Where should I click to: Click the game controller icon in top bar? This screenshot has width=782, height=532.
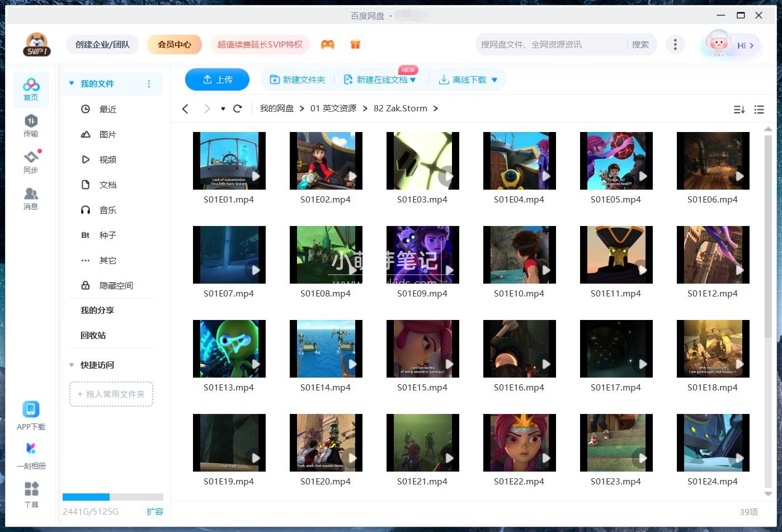tap(328, 44)
